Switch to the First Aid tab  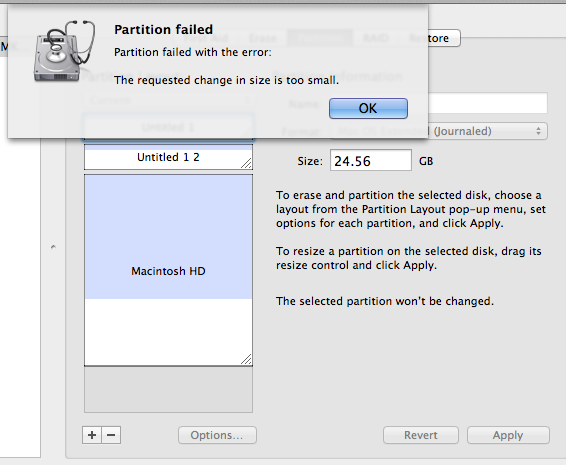pos(206,38)
